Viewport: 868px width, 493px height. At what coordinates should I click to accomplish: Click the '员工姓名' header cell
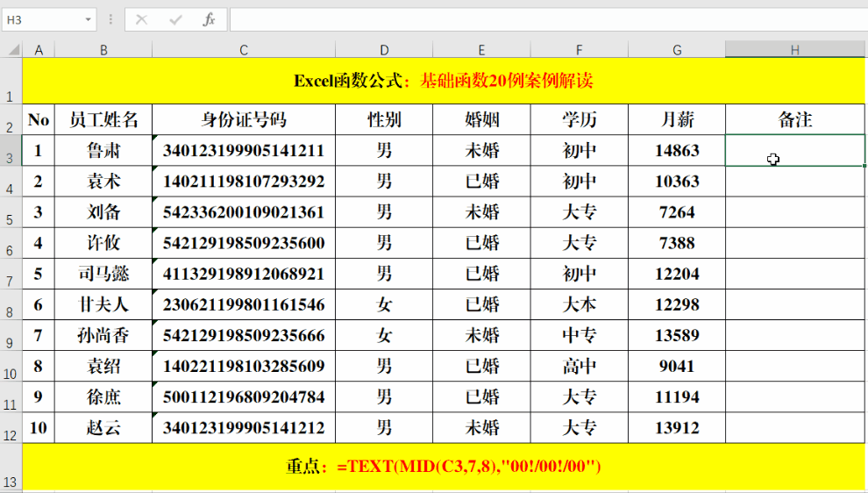[x=103, y=119]
